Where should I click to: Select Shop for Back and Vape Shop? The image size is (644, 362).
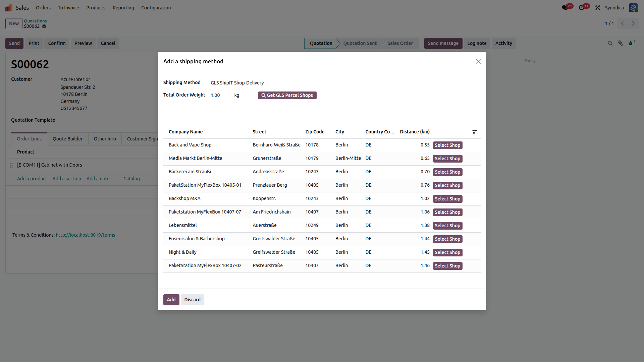pos(447,145)
